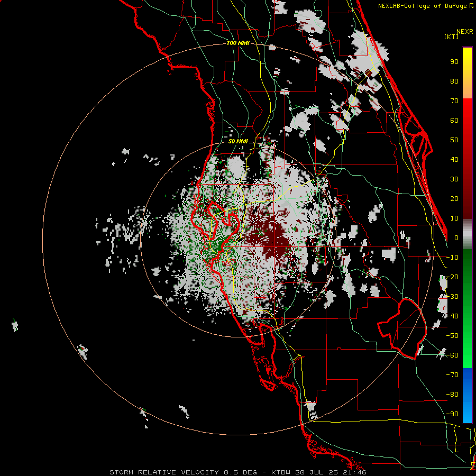
Task: Click the 50 NMI range ring label
Action: (238, 141)
